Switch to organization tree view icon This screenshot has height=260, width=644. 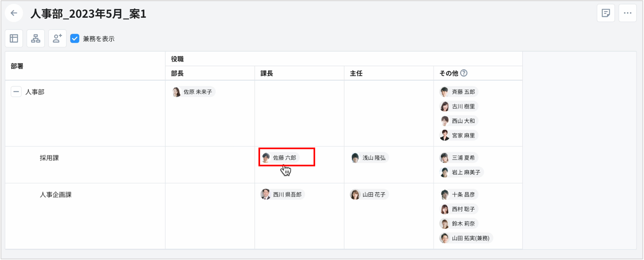(x=35, y=38)
